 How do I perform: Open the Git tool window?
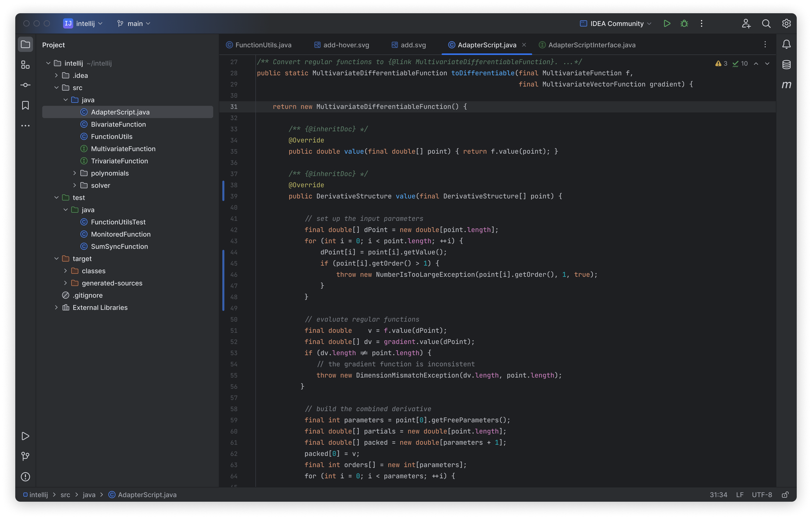pos(25,456)
